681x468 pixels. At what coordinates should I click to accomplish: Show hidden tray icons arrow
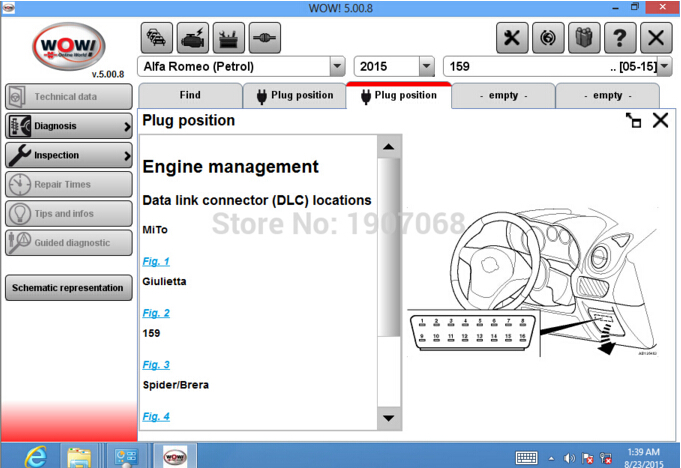551,458
